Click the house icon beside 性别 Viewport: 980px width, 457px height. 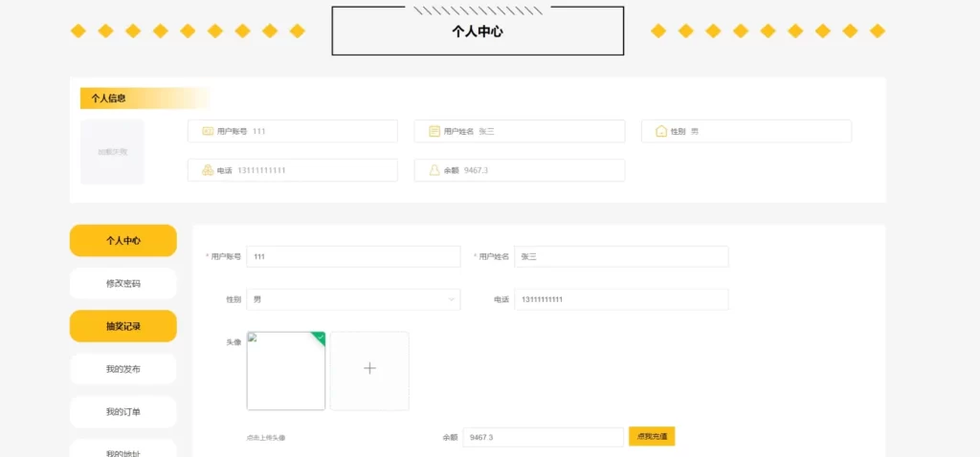(660, 131)
